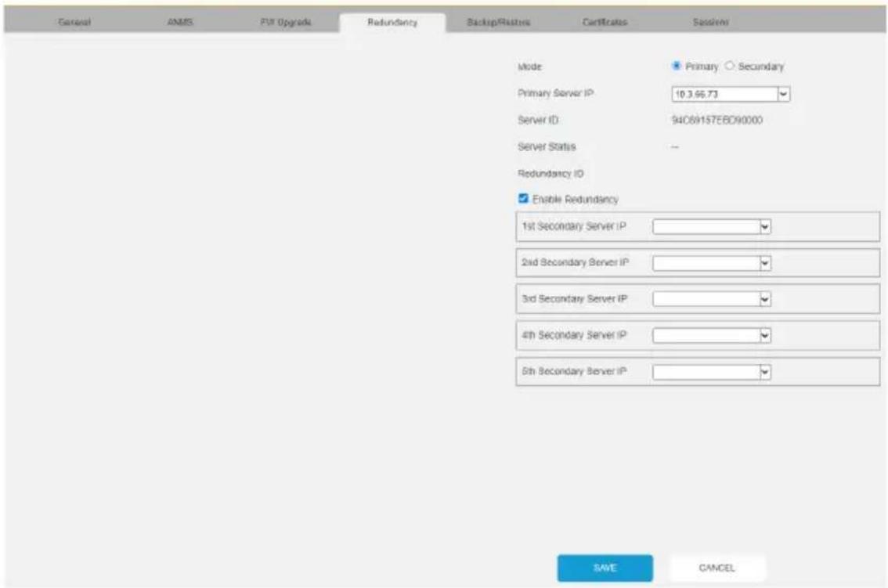Select the Redundancy tab
Image resolution: width=888 pixels, height=588 pixels.
392,22
